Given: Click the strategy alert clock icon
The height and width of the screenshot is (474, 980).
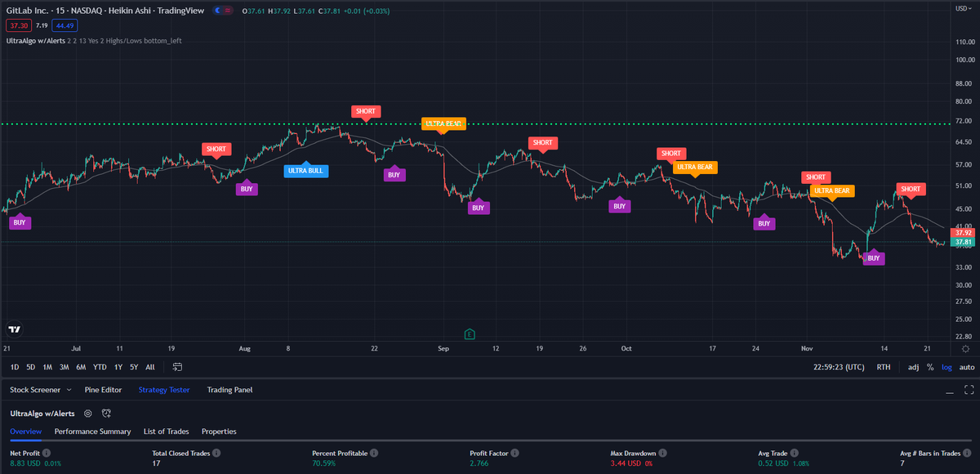Looking at the screenshot, I should 106,414.
